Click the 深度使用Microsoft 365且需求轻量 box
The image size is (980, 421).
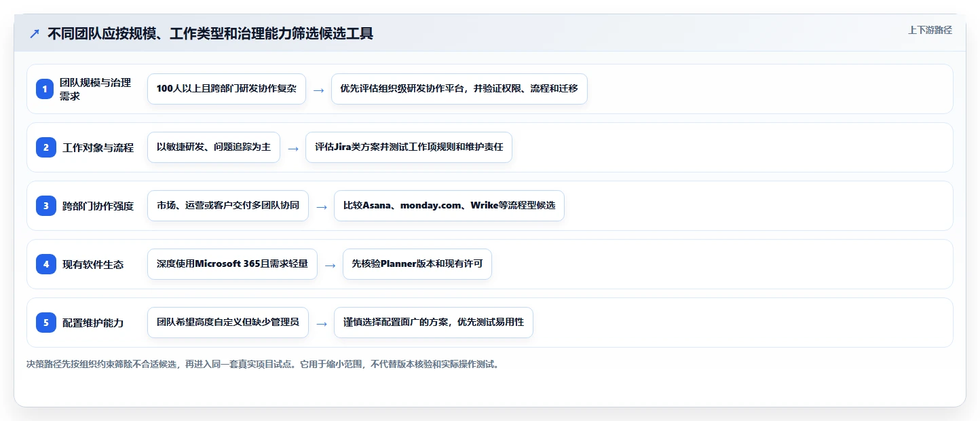232,264
